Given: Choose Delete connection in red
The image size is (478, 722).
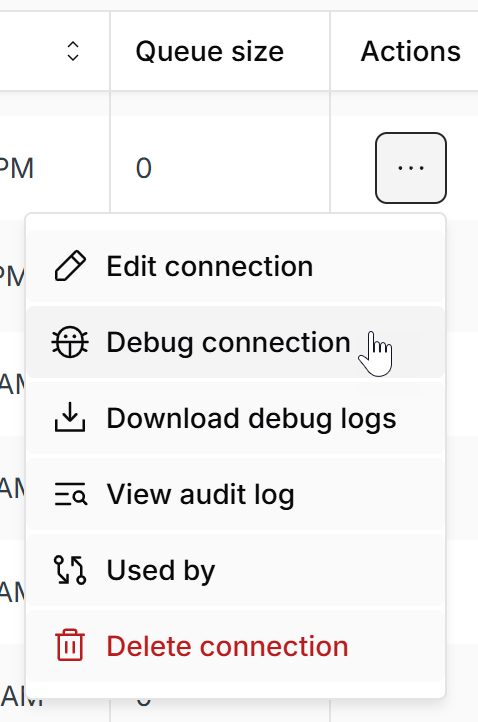Looking at the screenshot, I should tap(236, 646).
